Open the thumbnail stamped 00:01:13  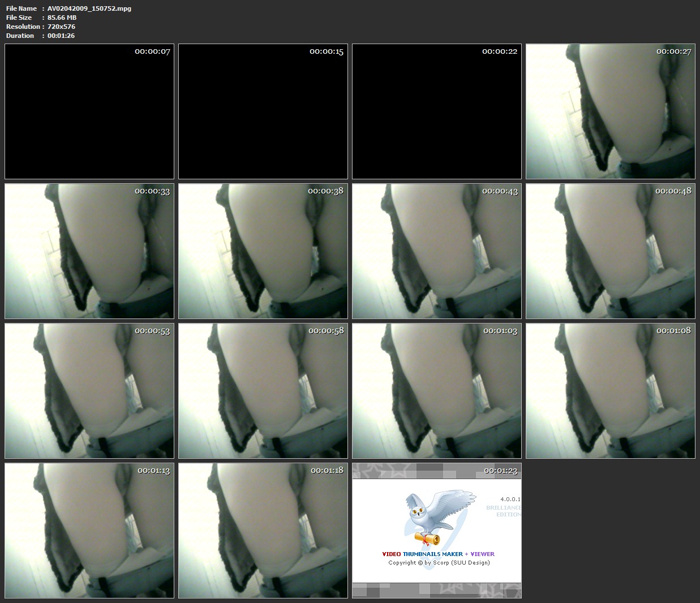click(89, 531)
